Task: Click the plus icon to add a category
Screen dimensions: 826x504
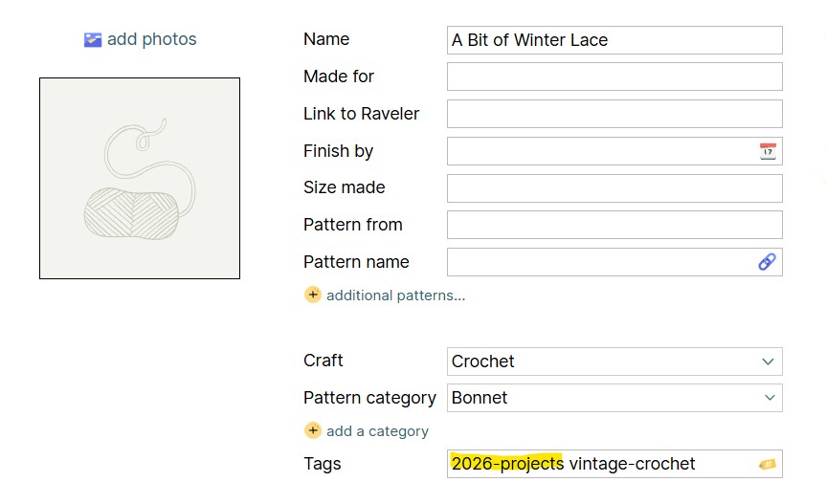Action: 313,430
